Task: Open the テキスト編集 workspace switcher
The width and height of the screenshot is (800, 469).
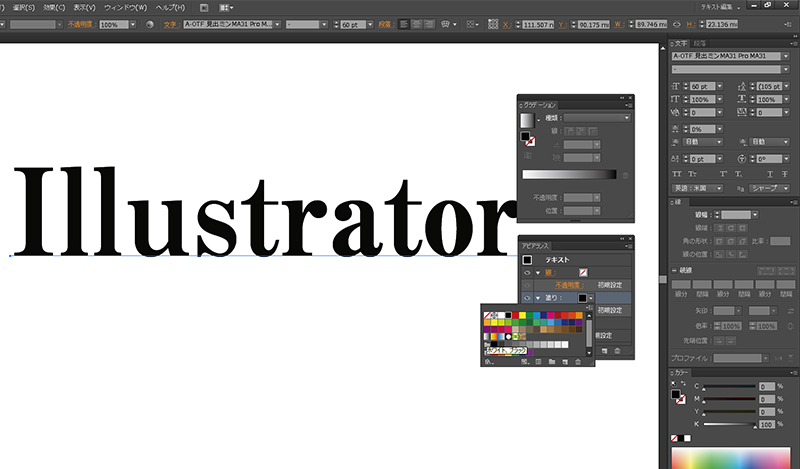Action: pyautogui.click(x=720, y=7)
